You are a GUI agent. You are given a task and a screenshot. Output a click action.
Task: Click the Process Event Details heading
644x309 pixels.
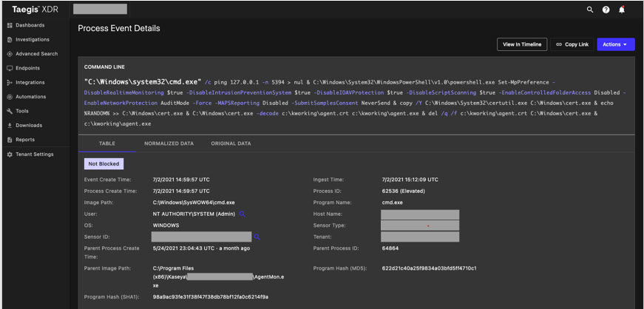119,28
